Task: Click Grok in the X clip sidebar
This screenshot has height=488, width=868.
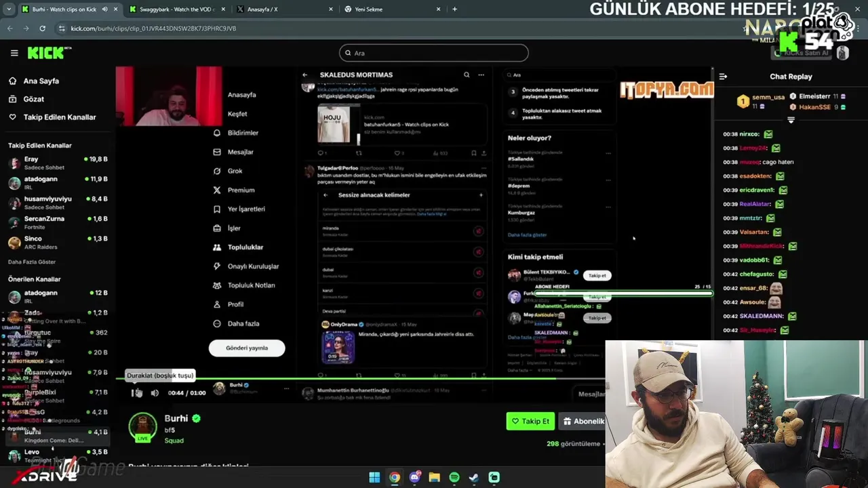Action: pyautogui.click(x=235, y=171)
